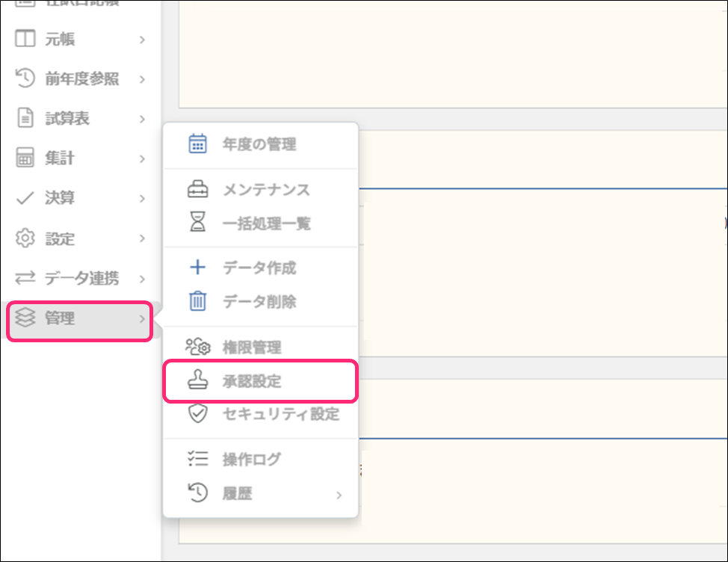Expand the 履歴 submenu arrow

(x=339, y=495)
